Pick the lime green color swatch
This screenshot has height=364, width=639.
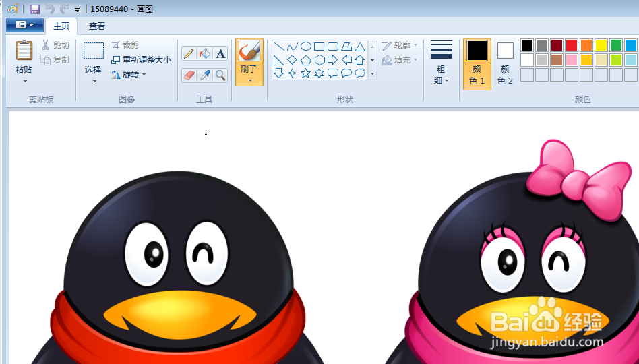tap(616, 60)
